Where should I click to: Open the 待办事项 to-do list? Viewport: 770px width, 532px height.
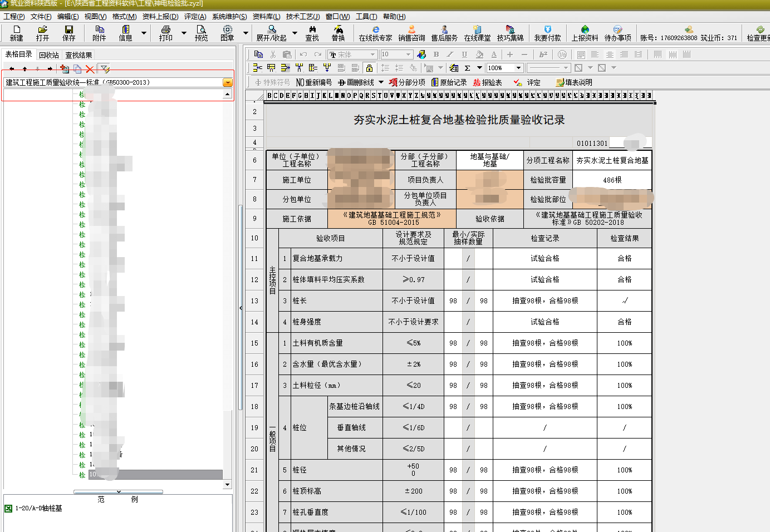pos(617,33)
